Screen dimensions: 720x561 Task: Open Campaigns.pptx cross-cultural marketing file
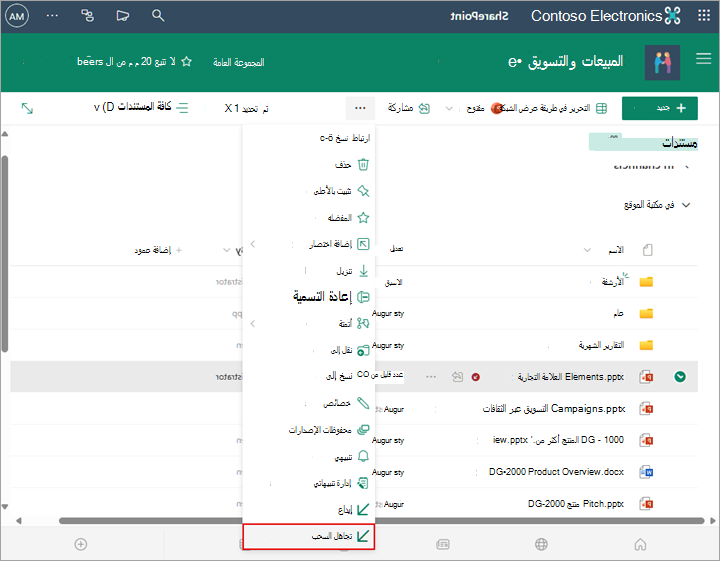[554, 409]
